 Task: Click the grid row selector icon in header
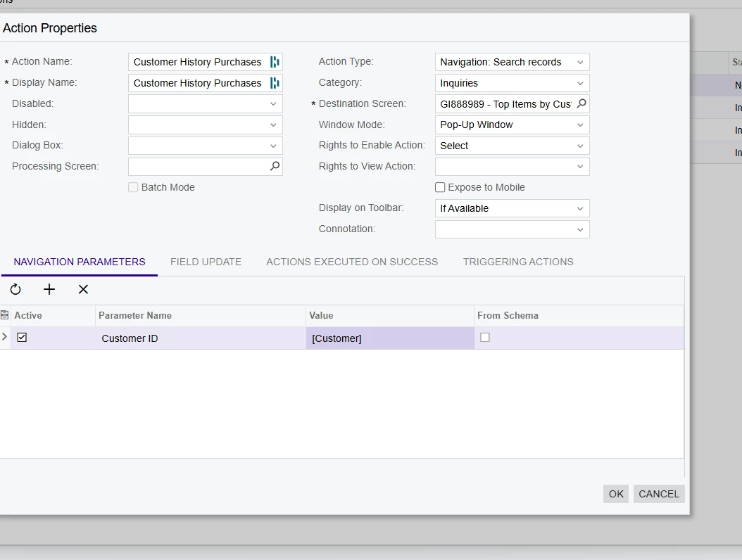(5, 315)
